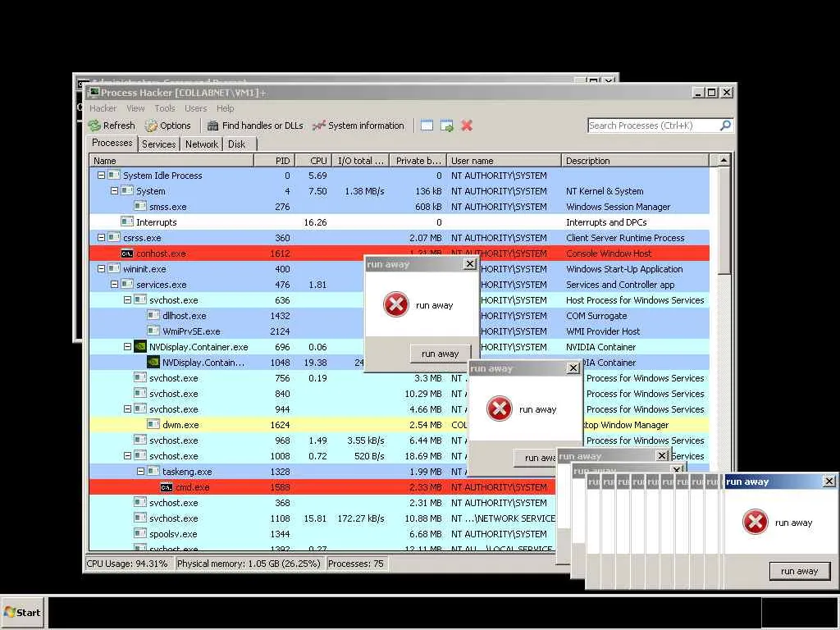The width and height of the screenshot is (840, 630).
Task: Click the WmiPrvSE.exe process icon
Action: pos(153,331)
